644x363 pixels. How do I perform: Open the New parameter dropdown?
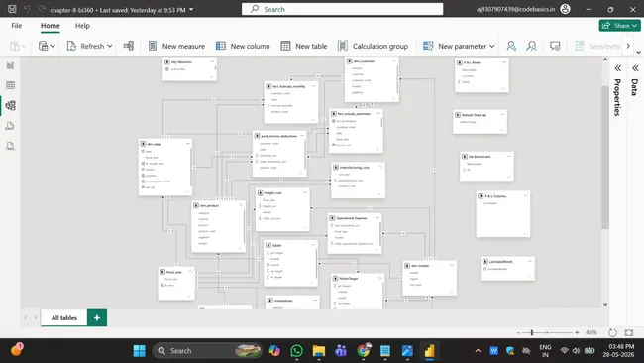click(492, 46)
